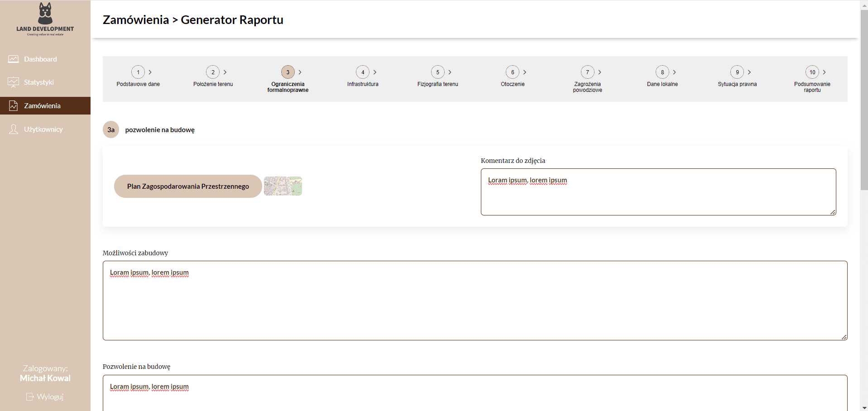868x411 pixels.
Task: Open the map thumbnail image
Action: (x=283, y=186)
